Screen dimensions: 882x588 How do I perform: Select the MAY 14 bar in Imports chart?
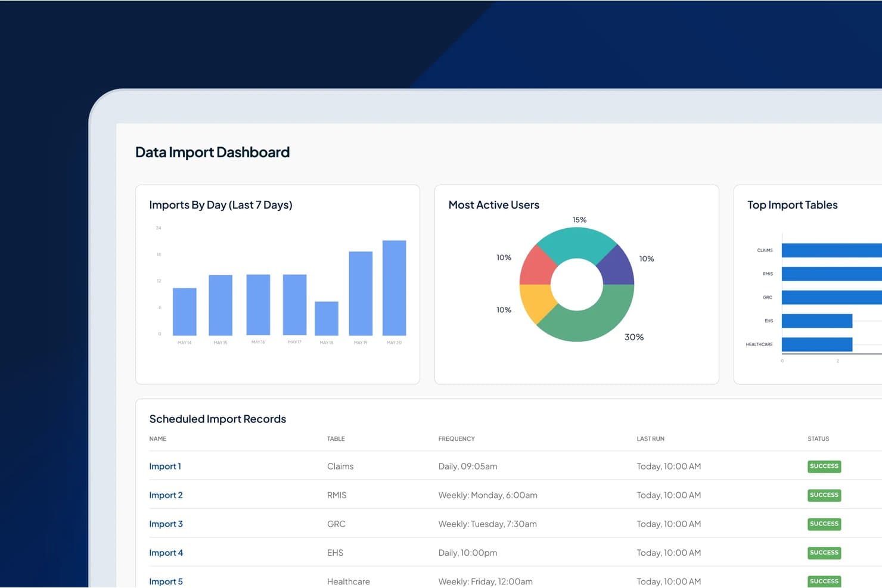pos(185,312)
